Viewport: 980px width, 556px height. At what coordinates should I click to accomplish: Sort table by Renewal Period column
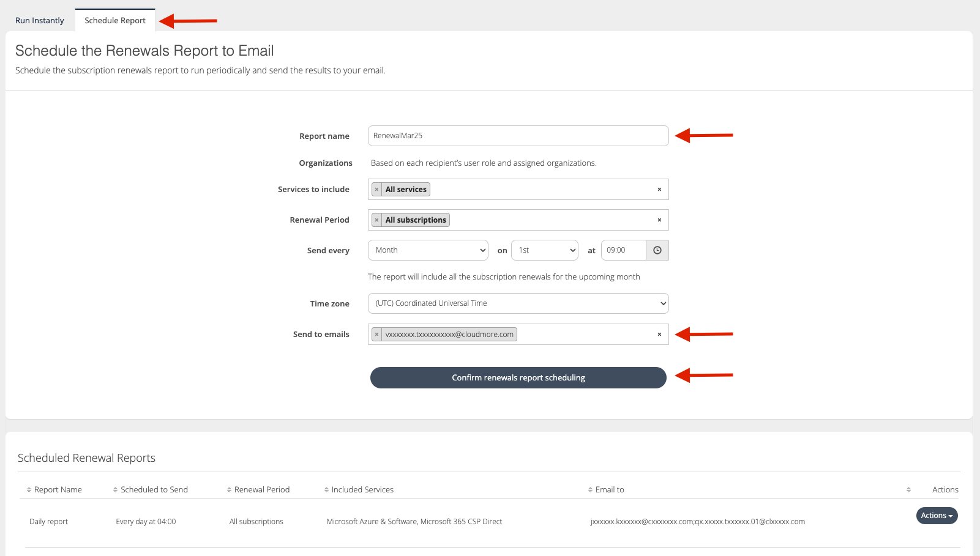(261, 490)
